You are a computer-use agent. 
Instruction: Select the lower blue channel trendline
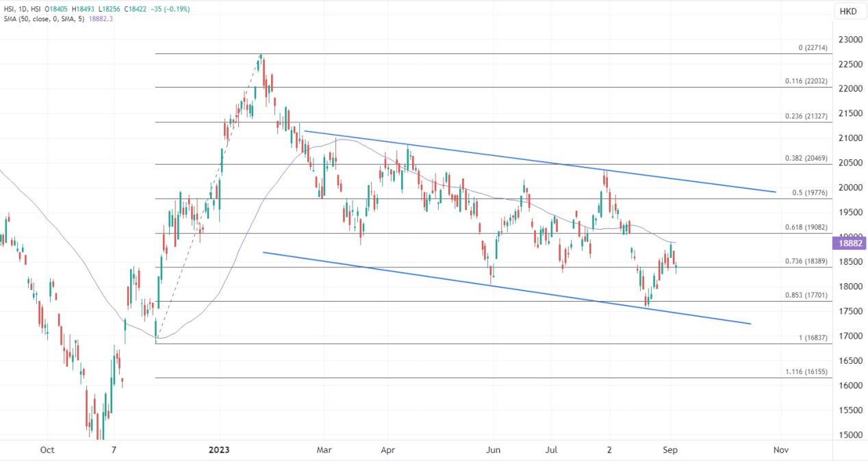507,288
